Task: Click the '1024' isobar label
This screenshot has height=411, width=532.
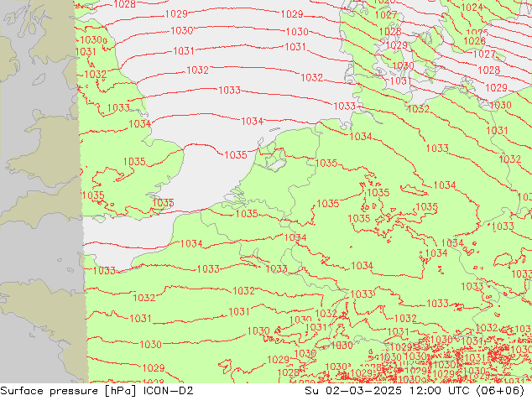Action: click(x=472, y=7)
